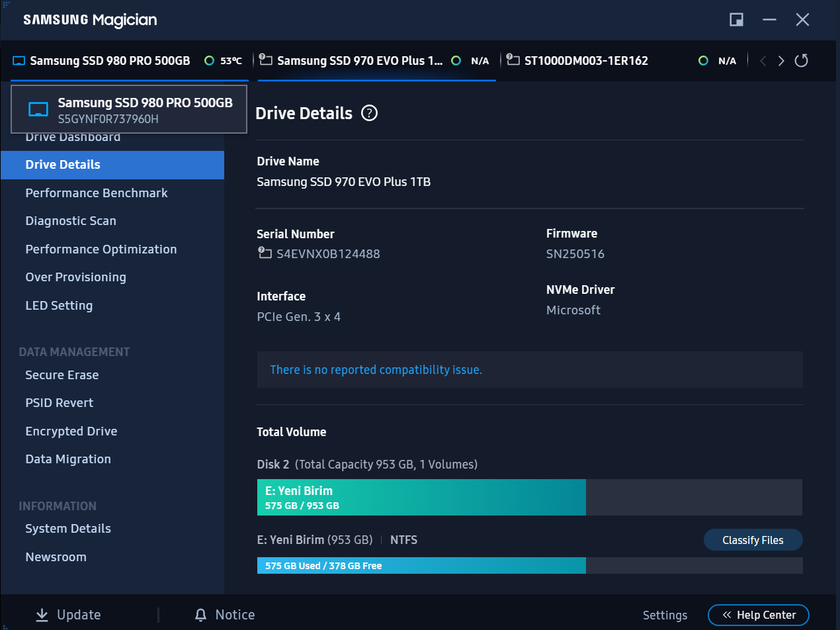This screenshot has width=840, height=630.
Task: Select Samsung SSD 970 EVO Plus tab
Action: coord(376,61)
